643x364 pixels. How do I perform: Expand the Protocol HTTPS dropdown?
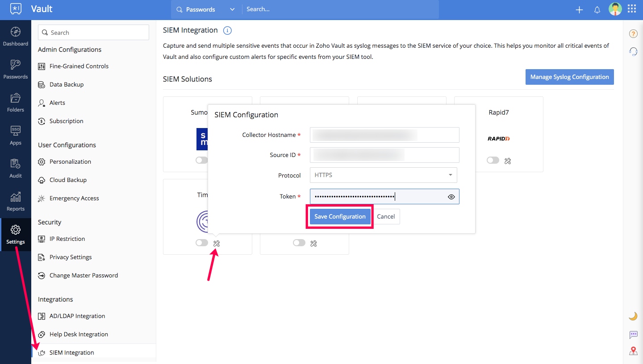(x=383, y=175)
